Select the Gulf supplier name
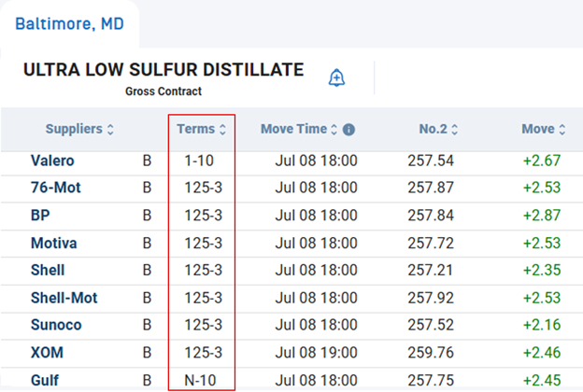Screen dimensions: 583x392 [46, 381]
